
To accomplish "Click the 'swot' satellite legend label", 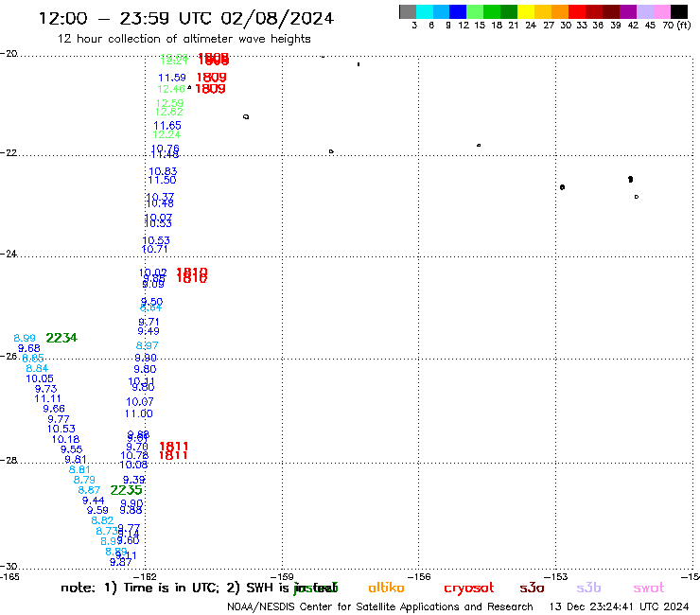I will point(649,588).
